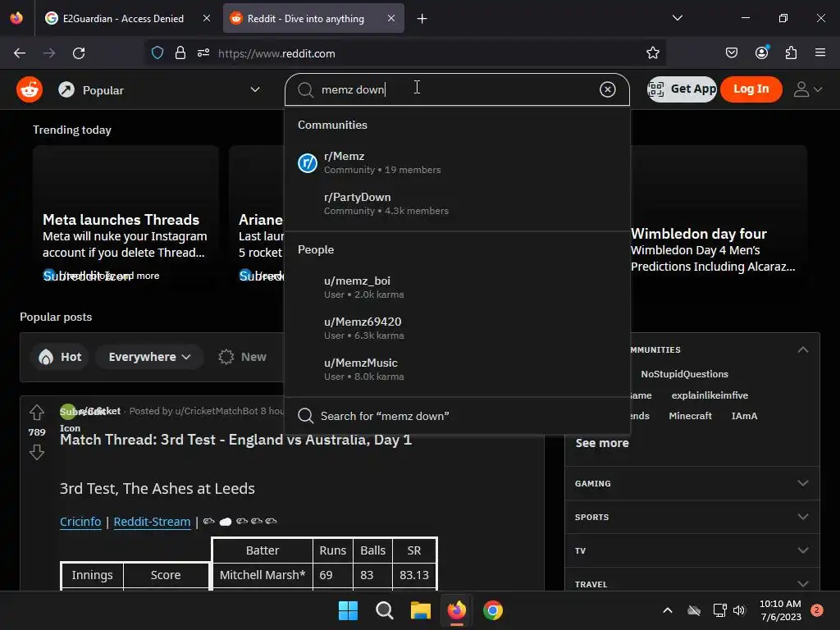Screen dimensions: 840x630
Task: Click the tracking protection shield icon
Action: pos(157,52)
